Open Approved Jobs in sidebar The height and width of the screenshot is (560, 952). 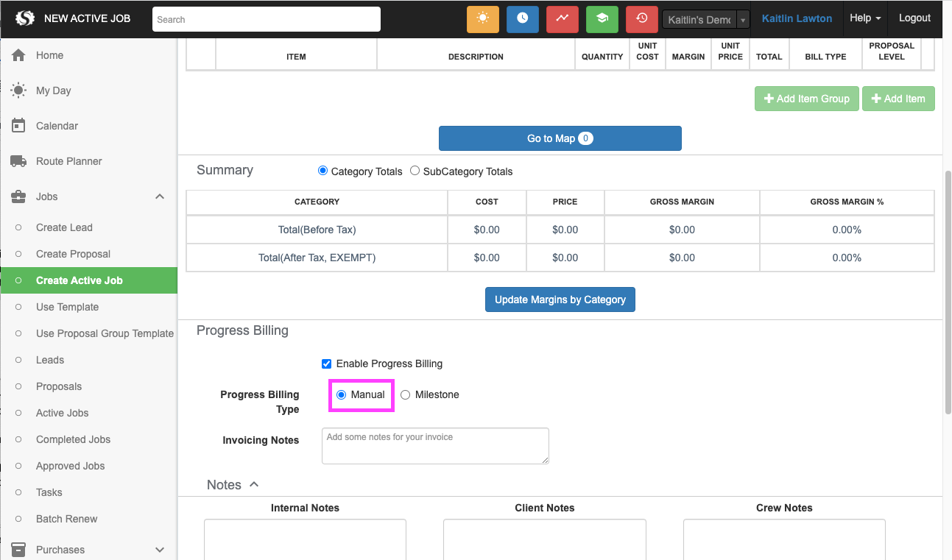[x=70, y=466]
